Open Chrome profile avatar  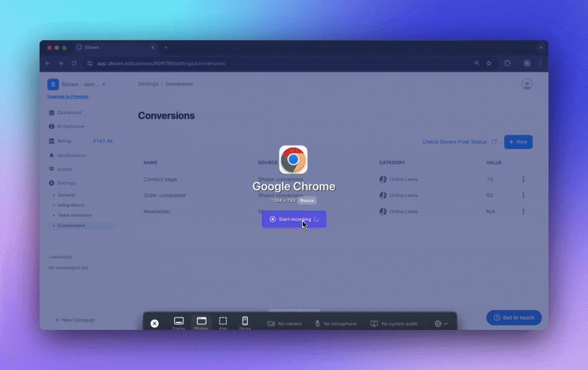[527, 63]
